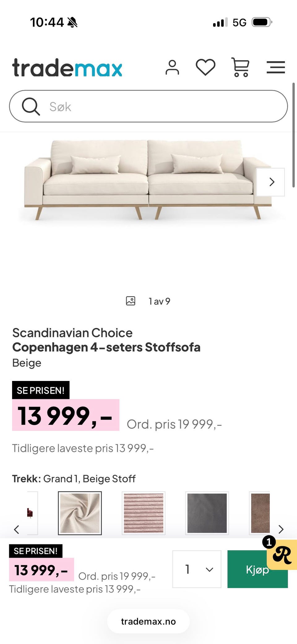Tap the search magnifier icon
The width and height of the screenshot is (297, 644).
pyautogui.click(x=31, y=106)
